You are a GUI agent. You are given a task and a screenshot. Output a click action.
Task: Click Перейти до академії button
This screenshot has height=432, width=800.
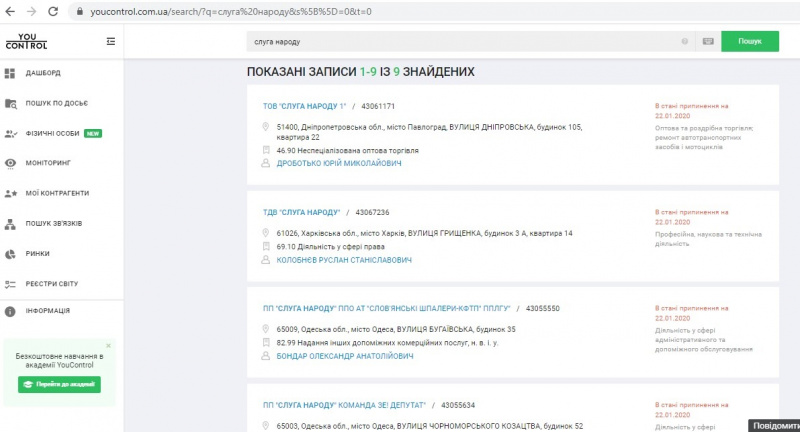[x=59, y=384]
